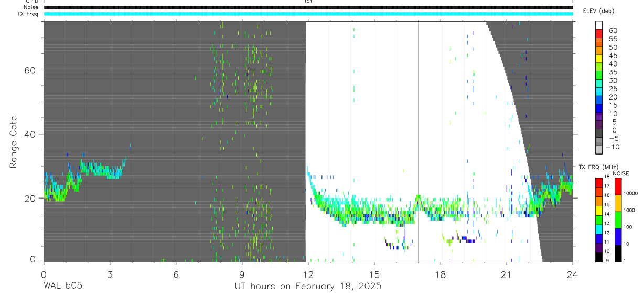Viewport: 644px width, 297px height.
Task: Click the ELEV (deg) legend title
Action: point(599,10)
